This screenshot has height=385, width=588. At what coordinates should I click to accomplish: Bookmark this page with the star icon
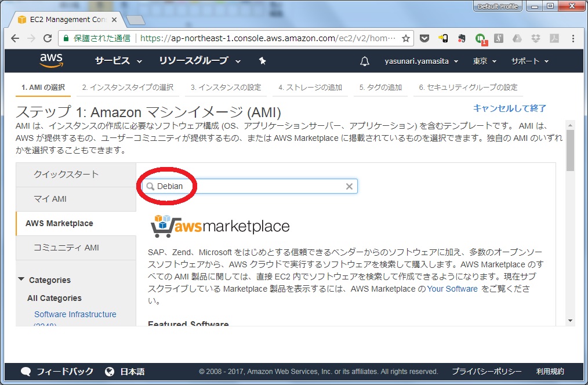pos(406,38)
